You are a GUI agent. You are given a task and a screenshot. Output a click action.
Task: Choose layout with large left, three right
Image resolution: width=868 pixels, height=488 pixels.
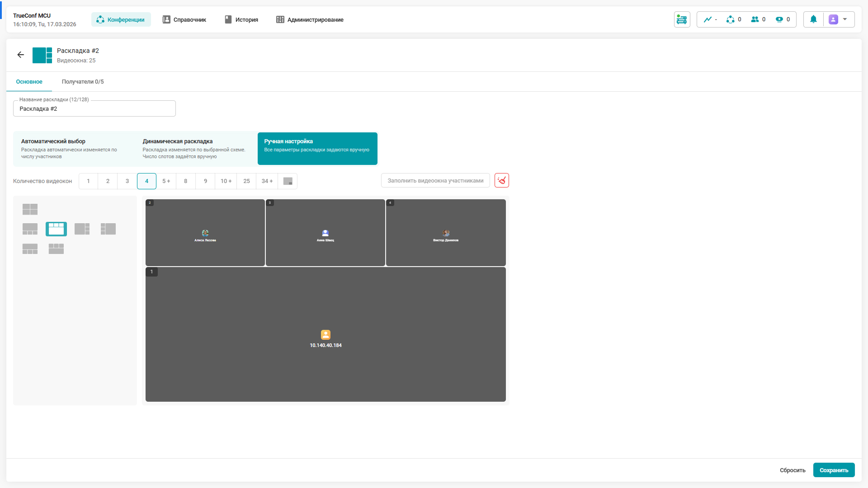[x=82, y=229]
